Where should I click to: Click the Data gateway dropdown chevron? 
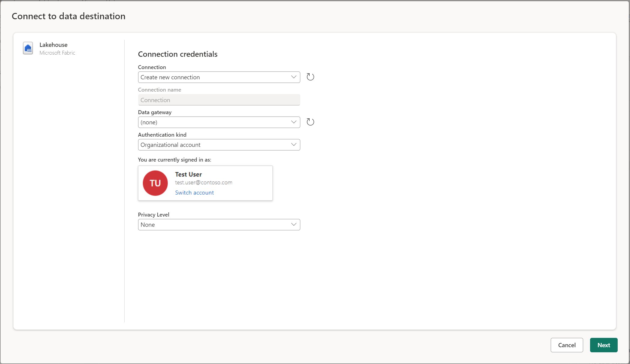[294, 122]
